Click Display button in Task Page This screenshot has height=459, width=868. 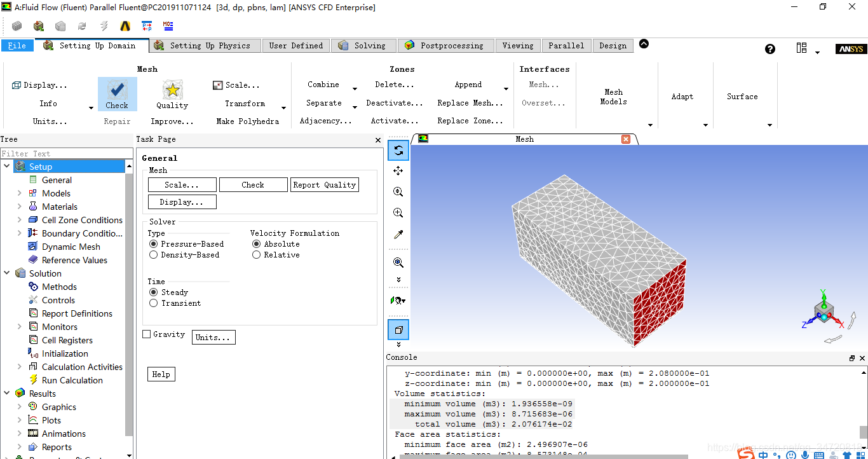pyautogui.click(x=182, y=202)
